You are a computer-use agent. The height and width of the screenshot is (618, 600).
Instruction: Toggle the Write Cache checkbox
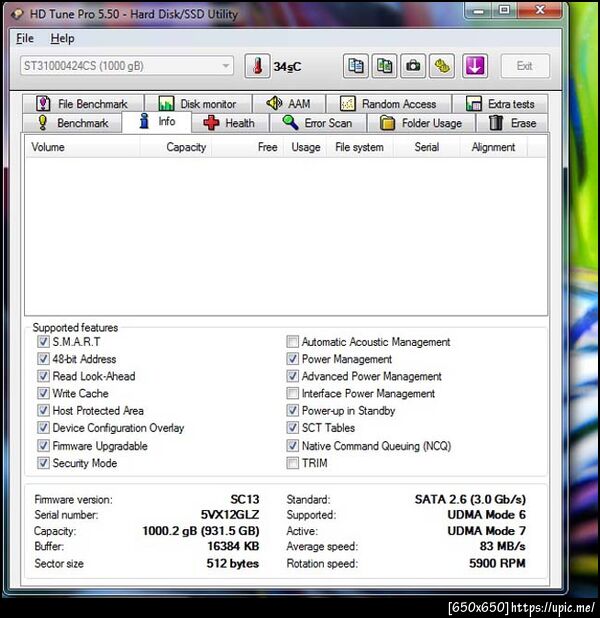point(43,393)
